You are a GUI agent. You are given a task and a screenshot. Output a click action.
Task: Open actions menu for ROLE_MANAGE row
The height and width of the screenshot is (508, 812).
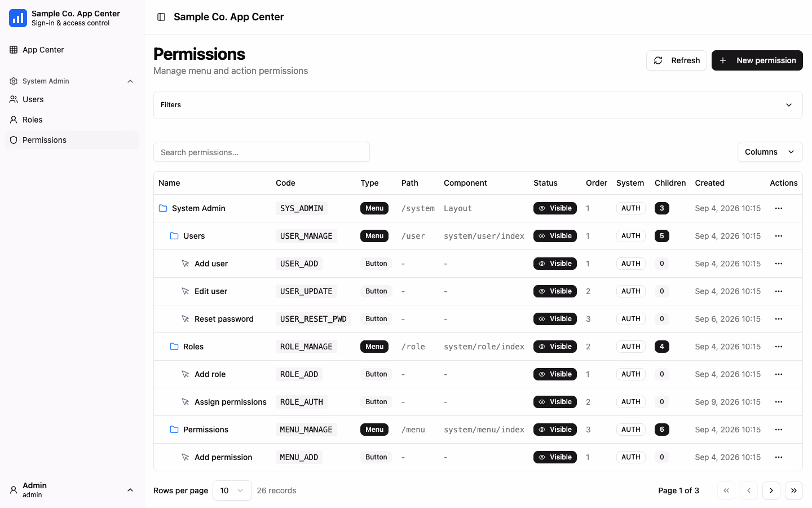[779, 347]
